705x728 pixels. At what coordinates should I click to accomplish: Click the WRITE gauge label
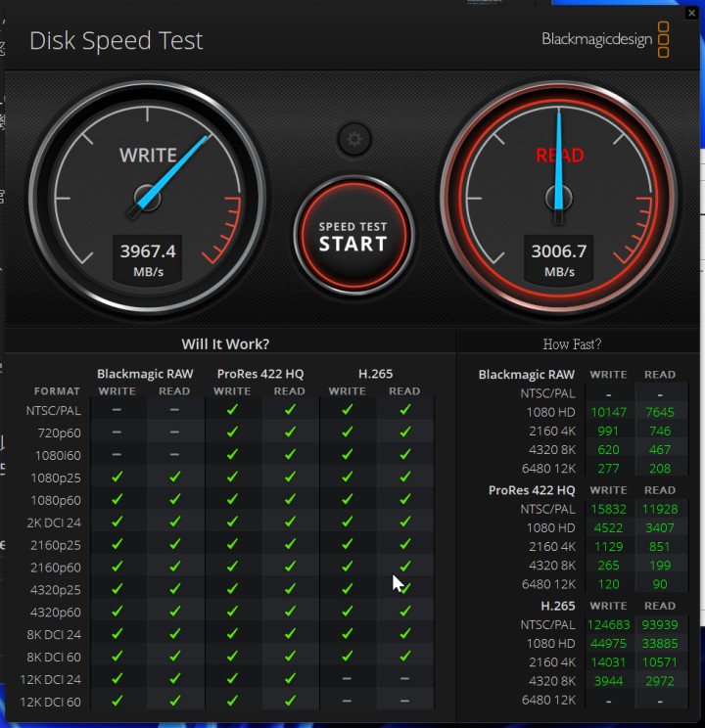148,156
